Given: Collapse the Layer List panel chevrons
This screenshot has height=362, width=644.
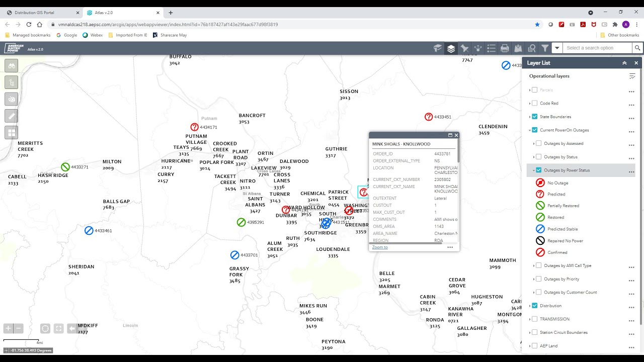Looking at the screenshot, I should coord(624,63).
